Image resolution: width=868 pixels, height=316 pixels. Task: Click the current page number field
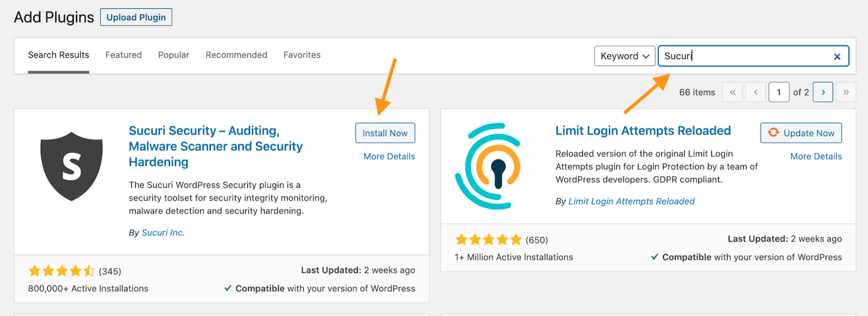point(778,92)
